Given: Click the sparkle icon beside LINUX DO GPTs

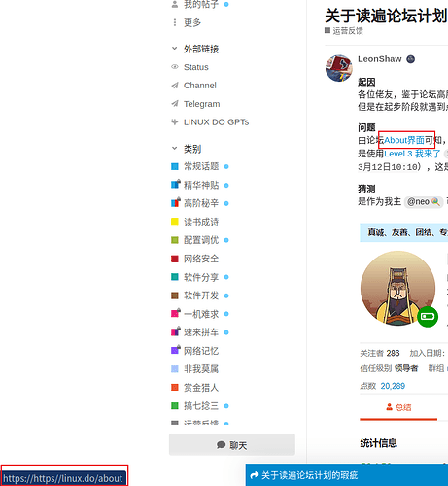Looking at the screenshot, I should pos(175,122).
